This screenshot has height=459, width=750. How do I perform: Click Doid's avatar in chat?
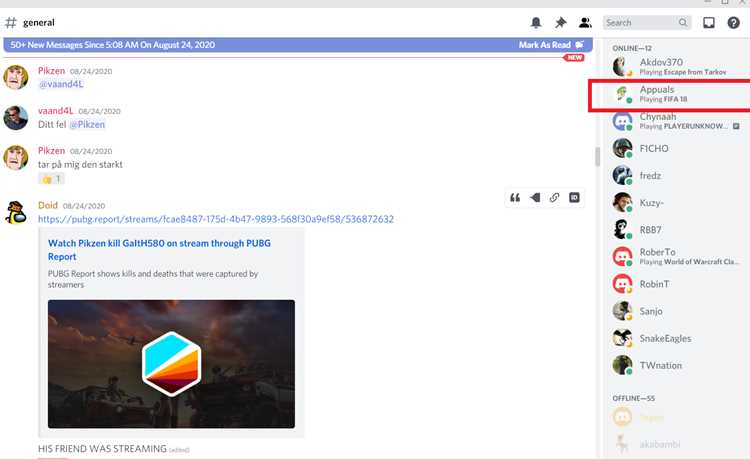[x=16, y=212]
